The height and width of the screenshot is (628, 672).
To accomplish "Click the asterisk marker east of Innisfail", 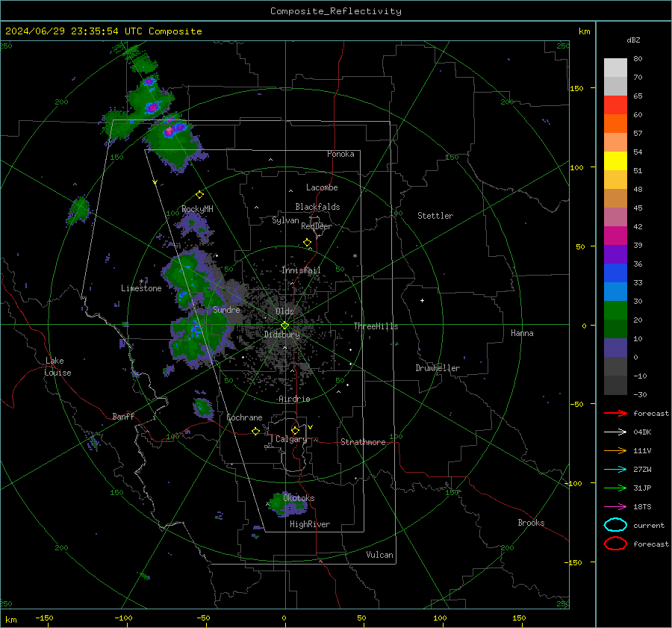I will click(x=355, y=256).
